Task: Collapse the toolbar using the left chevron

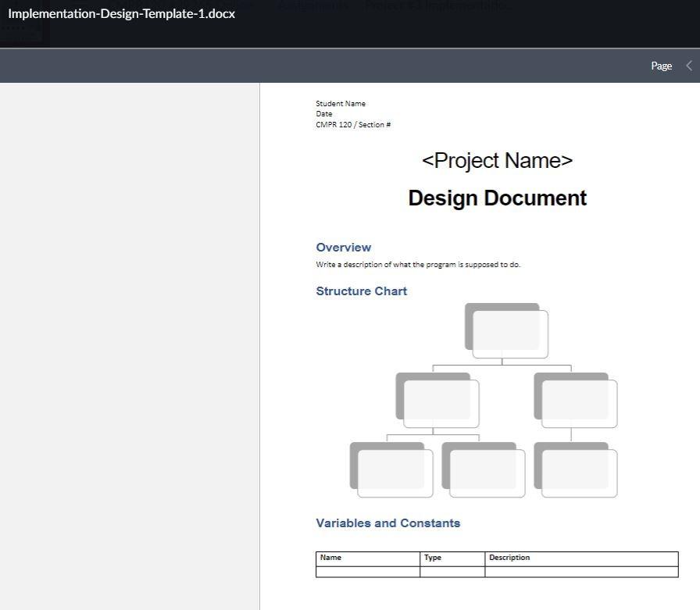Action: pyautogui.click(x=688, y=66)
